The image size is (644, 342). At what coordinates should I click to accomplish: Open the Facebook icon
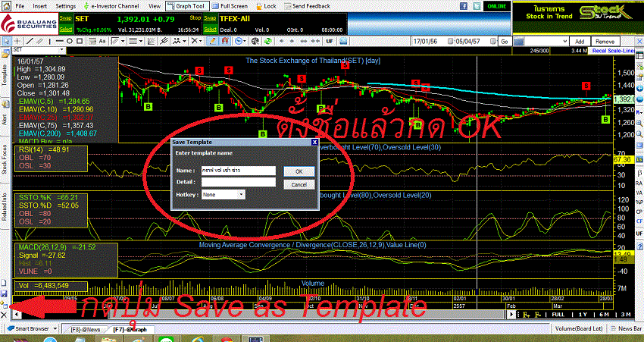click(464, 6)
